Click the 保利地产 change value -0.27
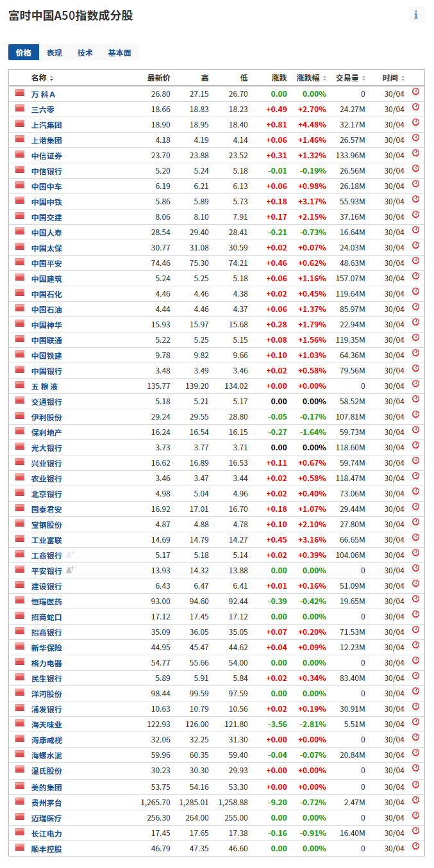Viewport: 434px width, 868px height. (278, 432)
